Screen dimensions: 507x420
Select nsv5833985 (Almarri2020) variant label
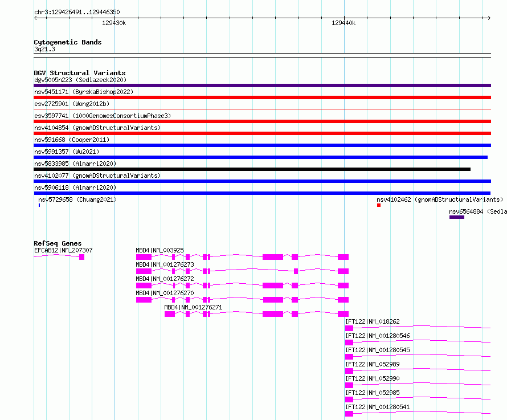pyautogui.click(x=75, y=164)
